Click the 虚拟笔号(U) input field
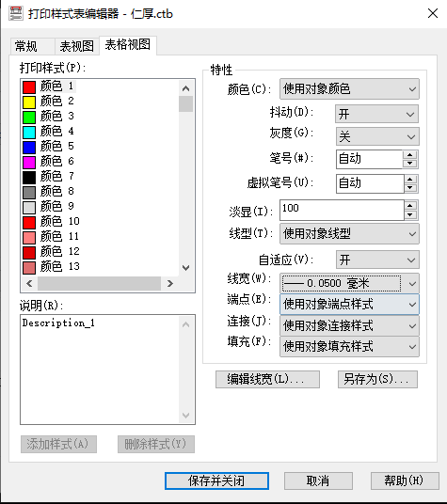447x504 pixels. [370, 183]
